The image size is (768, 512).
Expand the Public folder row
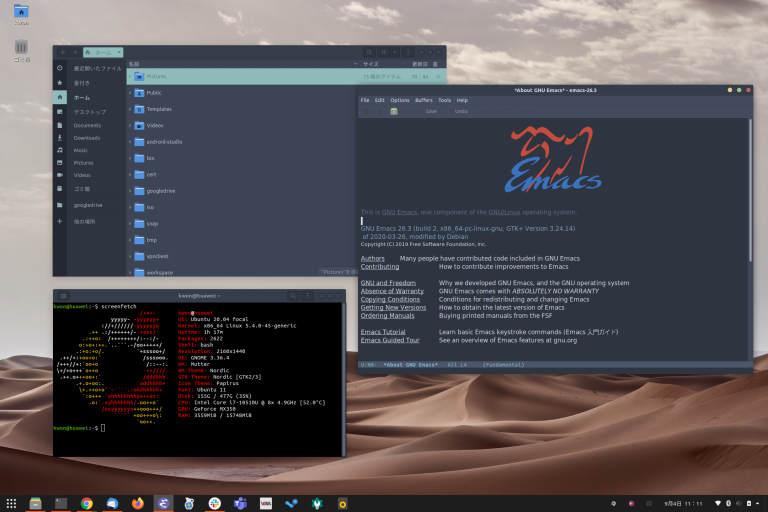pyautogui.click(x=130, y=93)
